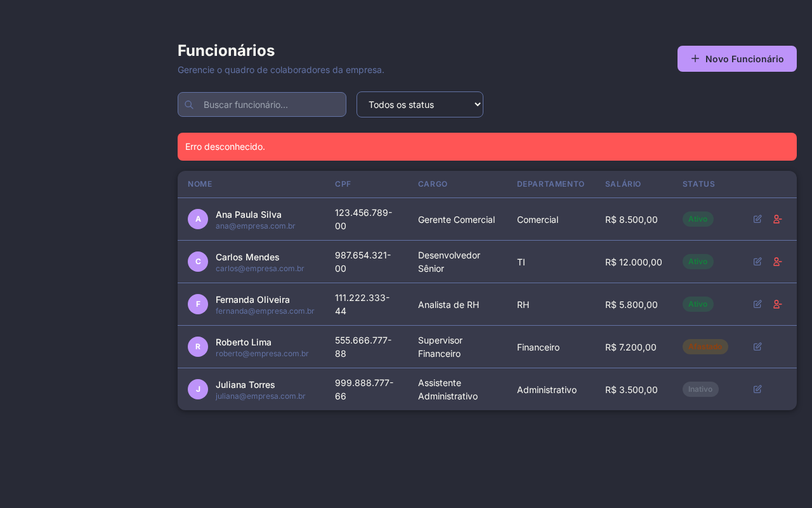Screen dimensions: 812x508
Task: Deactivate Ana Paula Silva using user-remove icon
Action: tap(777, 219)
